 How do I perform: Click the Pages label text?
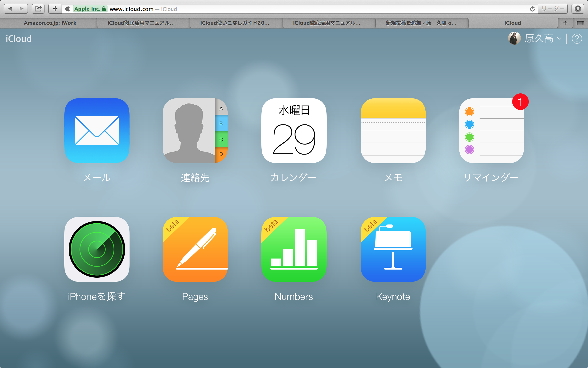point(195,297)
